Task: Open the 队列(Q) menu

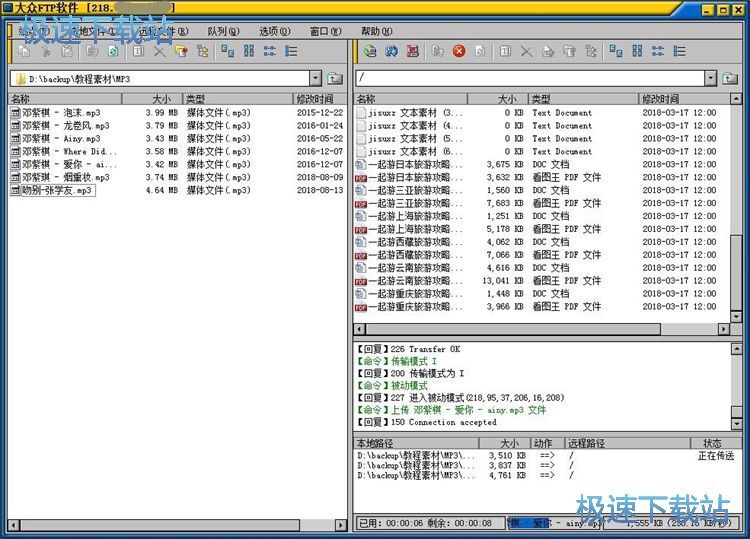Action: (x=223, y=31)
